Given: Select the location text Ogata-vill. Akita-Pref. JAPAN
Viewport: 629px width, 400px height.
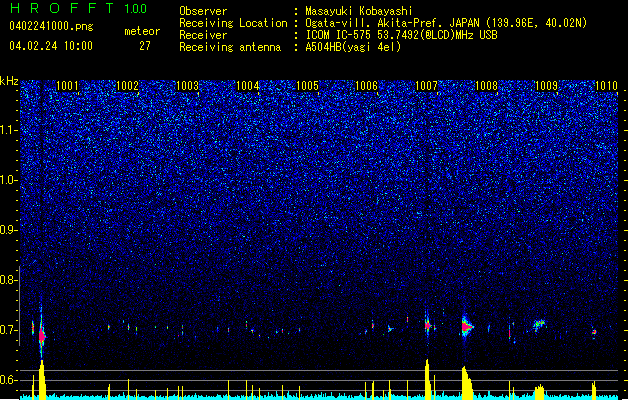Looking at the screenshot, I should click(x=392, y=23).
